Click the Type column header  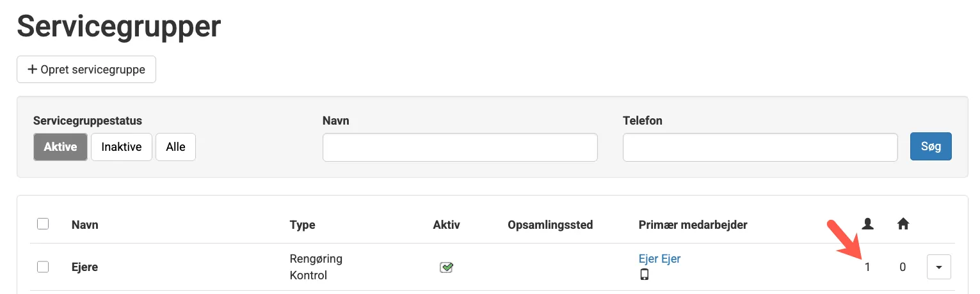[x=302, y=224]
